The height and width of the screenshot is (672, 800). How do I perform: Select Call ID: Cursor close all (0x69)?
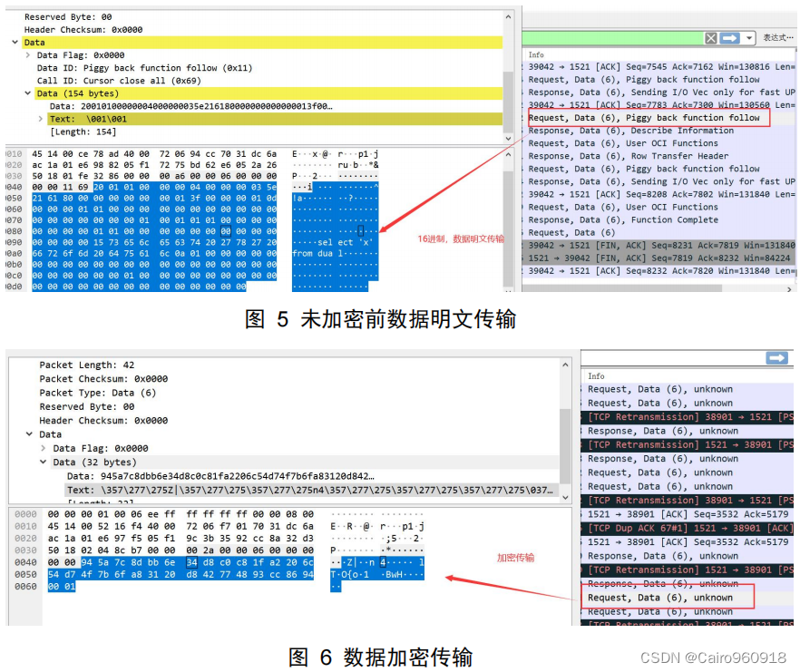tap(119, 81)
